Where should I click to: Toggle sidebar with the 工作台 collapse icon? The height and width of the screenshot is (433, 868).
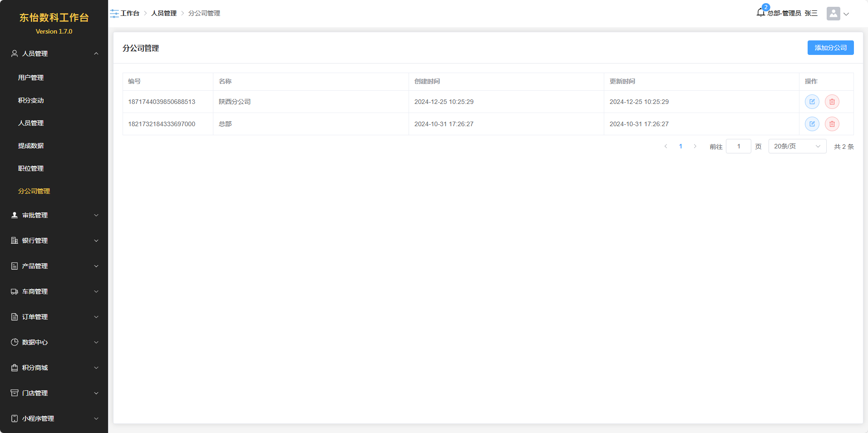coord(114,14)
